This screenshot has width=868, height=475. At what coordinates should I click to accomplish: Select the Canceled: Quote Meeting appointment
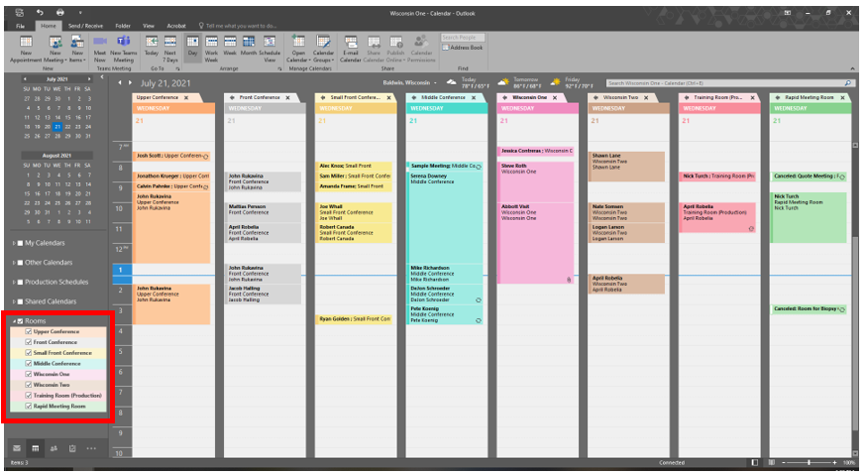coord(809,177)
